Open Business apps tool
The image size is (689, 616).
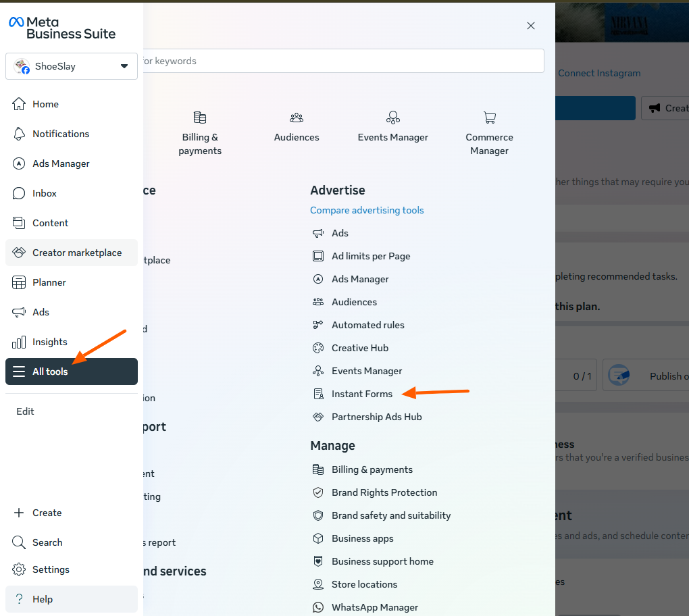pos(353,539)
